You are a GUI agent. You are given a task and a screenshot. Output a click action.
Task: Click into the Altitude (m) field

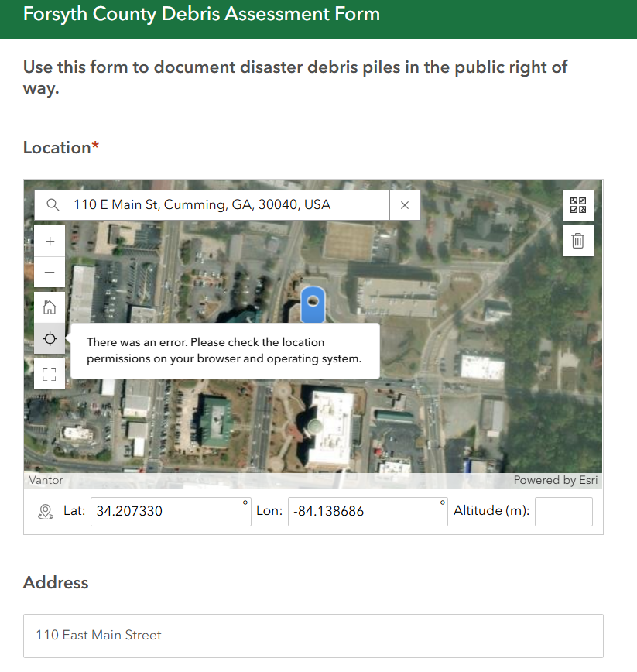563,512
